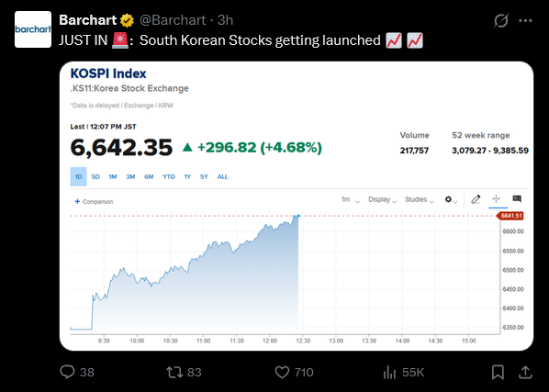Click the share upload icon
549x392 pixels.
point(525,373)
